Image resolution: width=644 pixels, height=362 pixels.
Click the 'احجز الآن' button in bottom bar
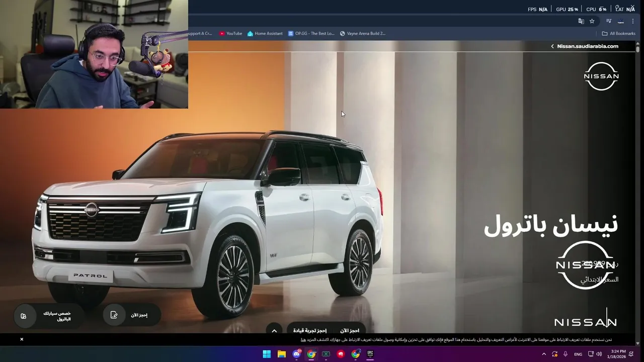350,330
